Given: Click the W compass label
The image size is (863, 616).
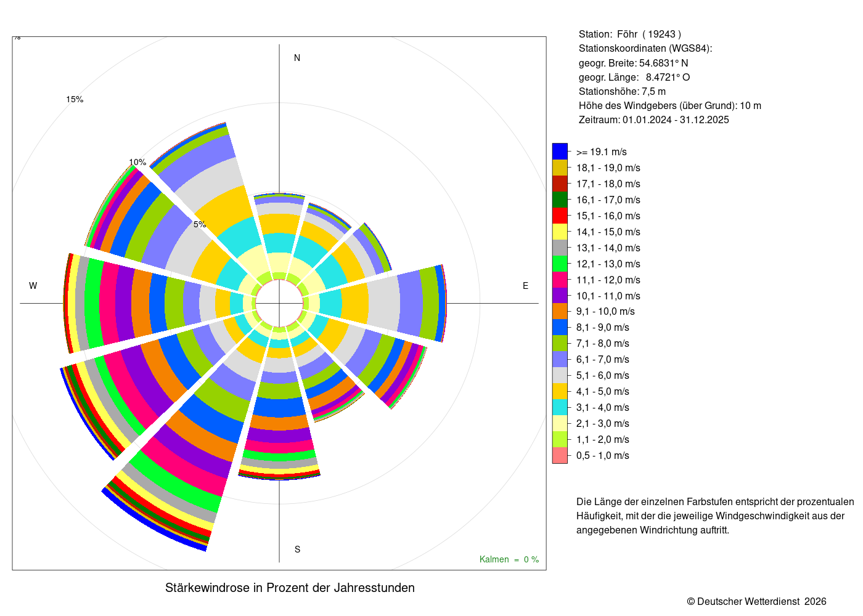Looking at the screenshot, I should pyautogui.click(x=33, y=286).
